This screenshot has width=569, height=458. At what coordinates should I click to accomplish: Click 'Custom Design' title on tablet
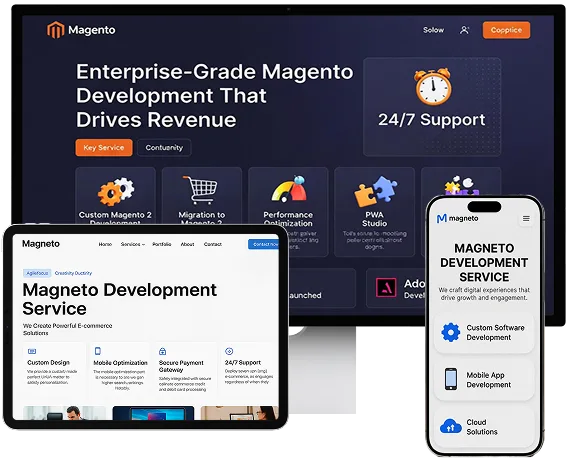(x=48, y=363)
